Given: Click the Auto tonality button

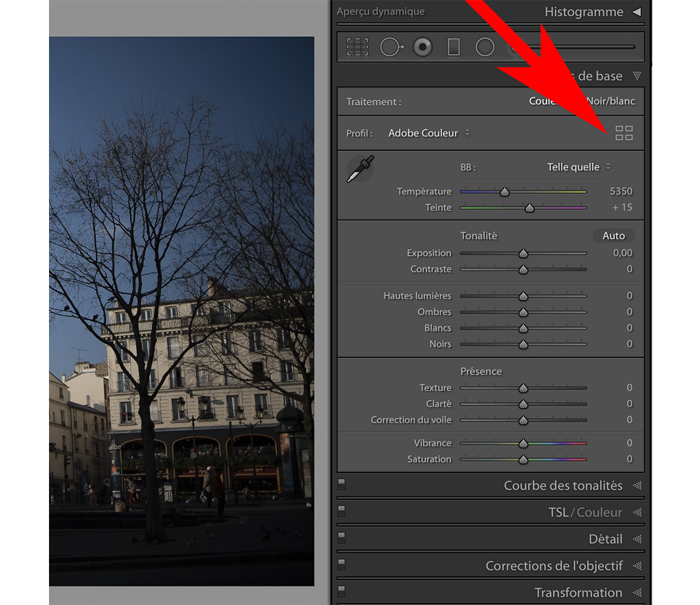Looking at the screenshot, I should pos(613,236).
